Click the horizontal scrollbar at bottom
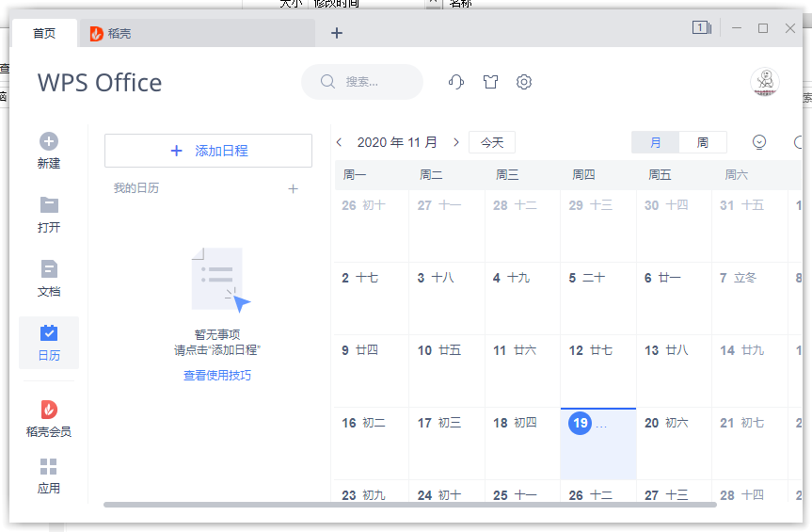The width and height of the screenshot is (812, 532). pos(409,505)
